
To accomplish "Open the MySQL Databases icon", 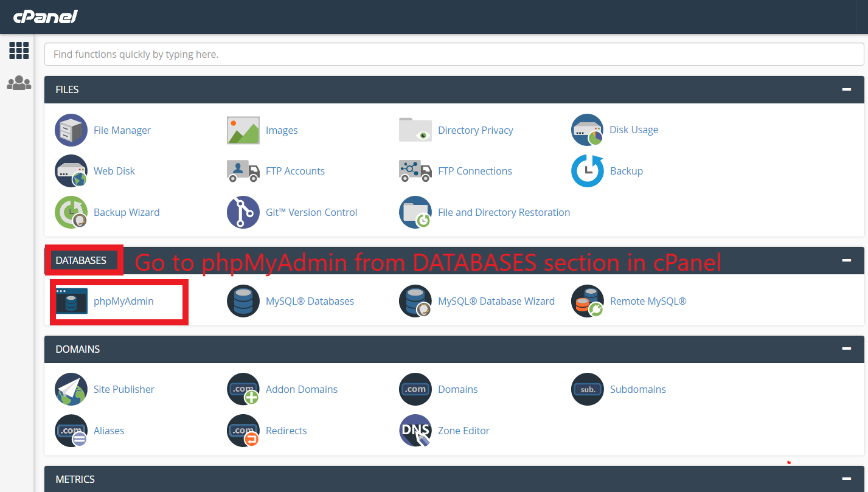I will click(243, 301).
